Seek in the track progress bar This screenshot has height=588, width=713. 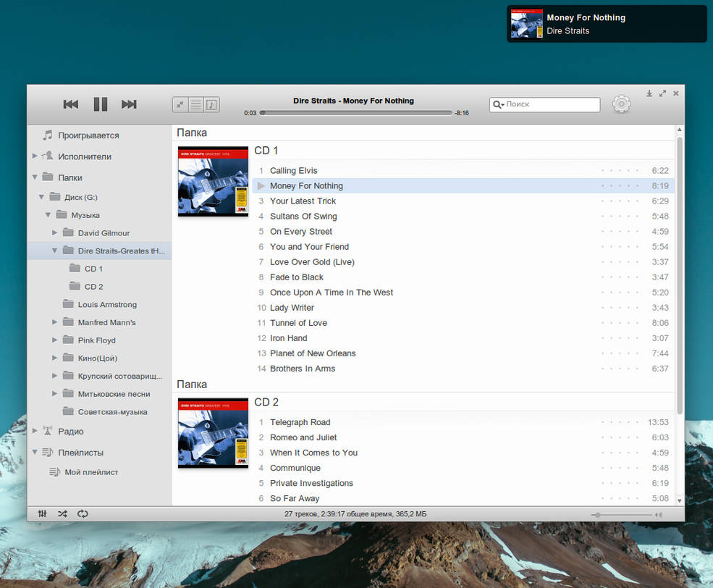click(355, 113)
